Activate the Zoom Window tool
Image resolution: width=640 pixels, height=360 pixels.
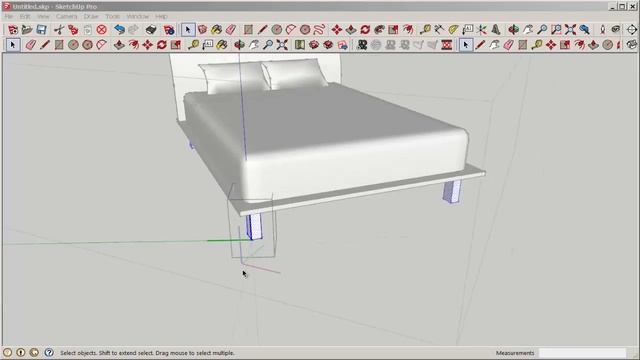[556, 29]
